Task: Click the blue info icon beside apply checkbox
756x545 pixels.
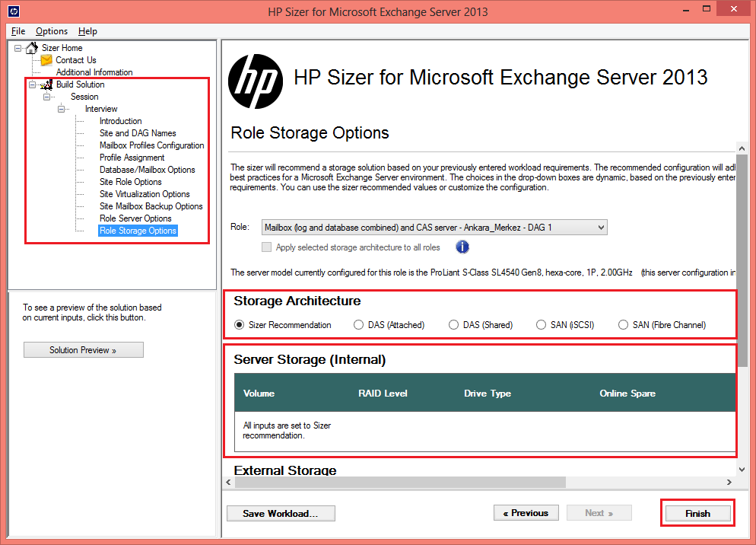Action: click(x=462, y=247)
